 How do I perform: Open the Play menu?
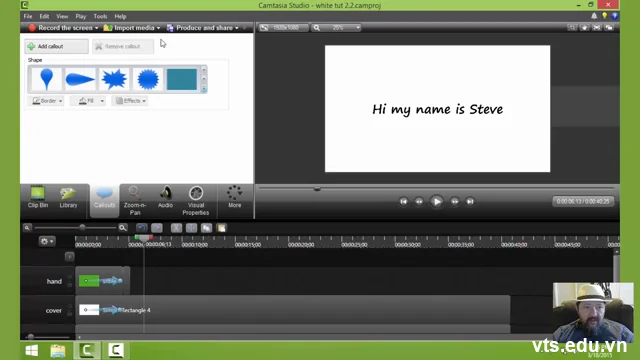[x=80, y=16]
